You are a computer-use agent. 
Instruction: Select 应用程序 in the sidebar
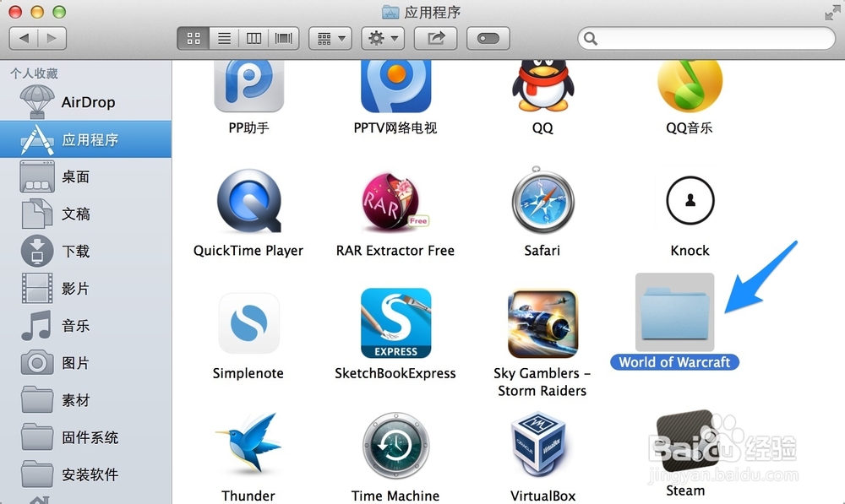click(x=85, y=139)
